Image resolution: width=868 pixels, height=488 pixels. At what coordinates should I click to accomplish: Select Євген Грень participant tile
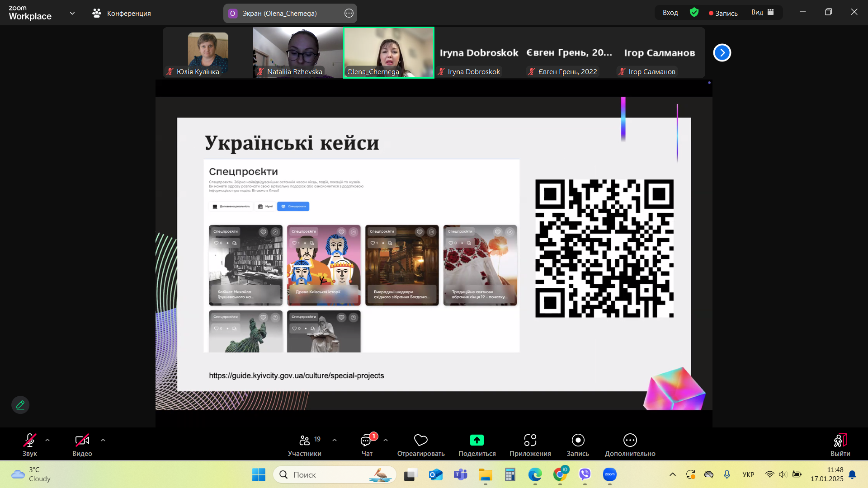tap(570, 53)
